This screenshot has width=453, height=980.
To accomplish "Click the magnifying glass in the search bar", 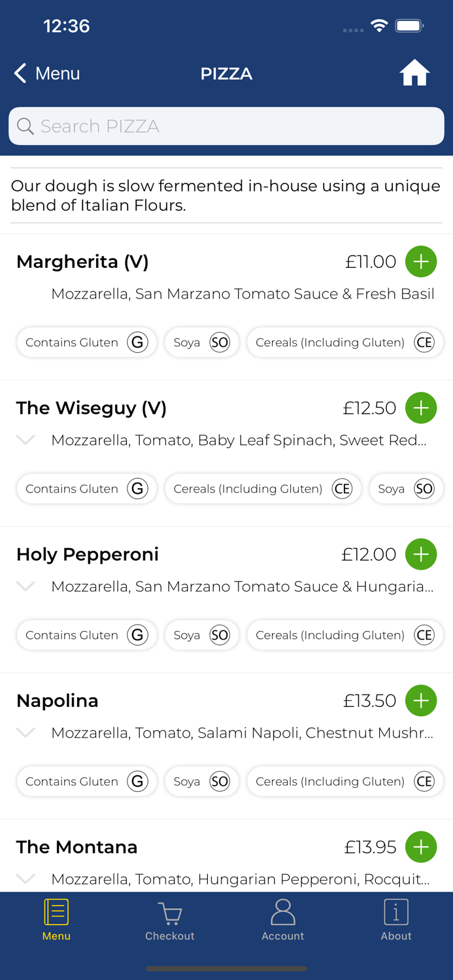I will pos(25,125).
